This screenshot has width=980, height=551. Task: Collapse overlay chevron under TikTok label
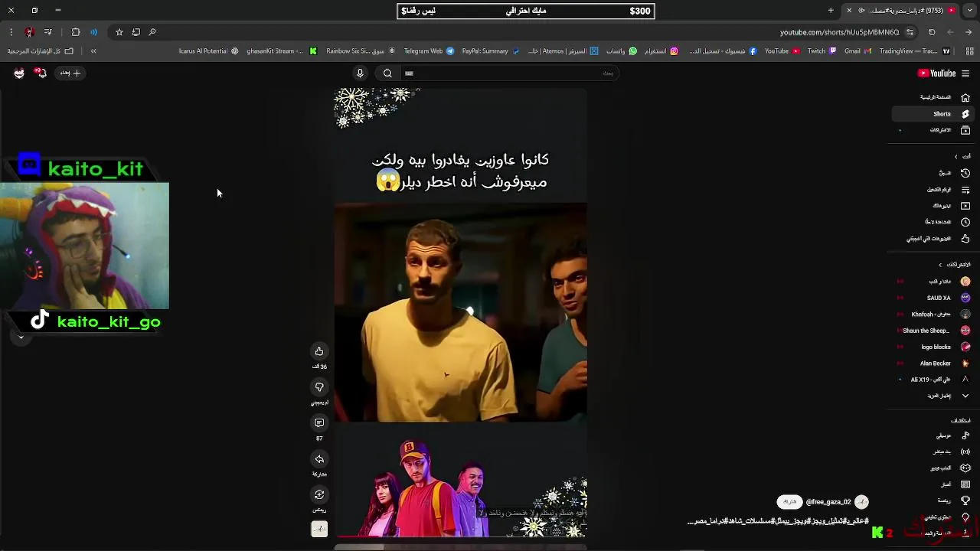click(x=21, y=337)
